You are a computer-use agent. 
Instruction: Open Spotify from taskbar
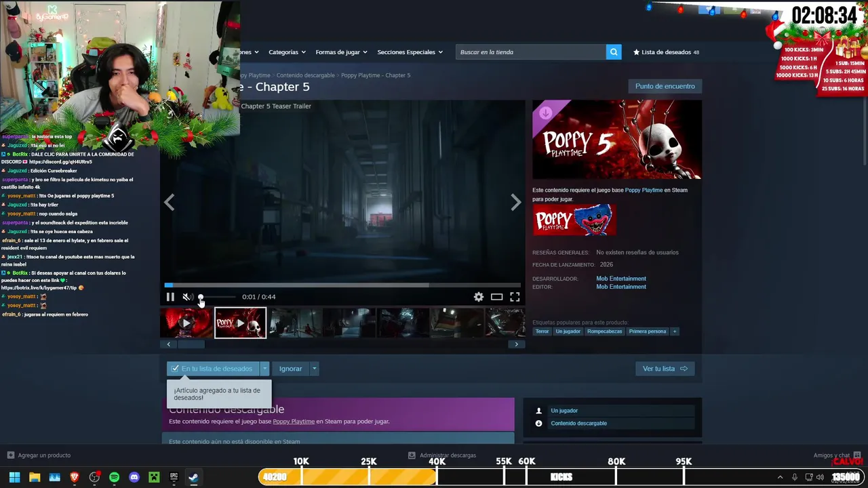pyautogui.click(x=114, y=477)
